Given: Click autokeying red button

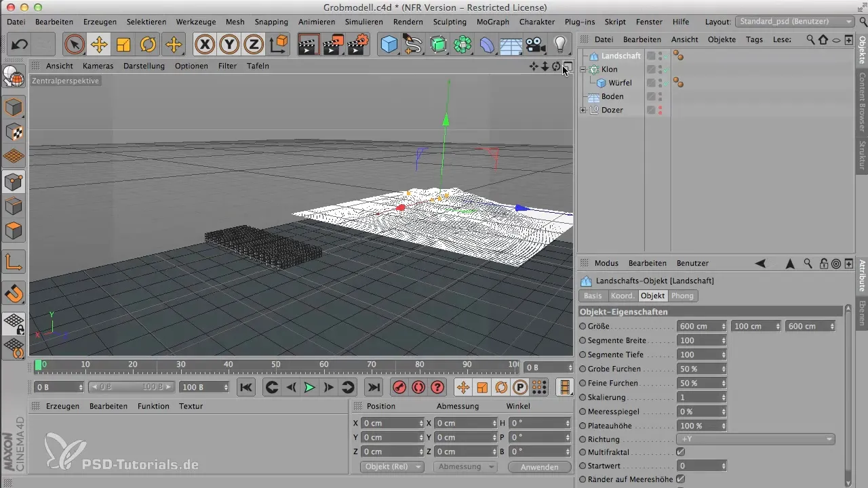Looking at the screenshot, I should pyautogui.click(x=418, y=387).
